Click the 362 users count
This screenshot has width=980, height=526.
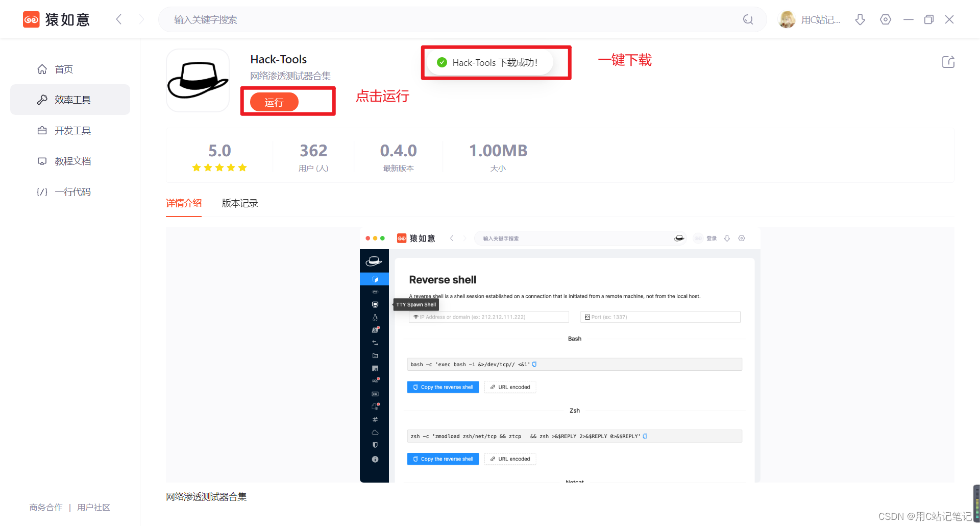point(313,151)
